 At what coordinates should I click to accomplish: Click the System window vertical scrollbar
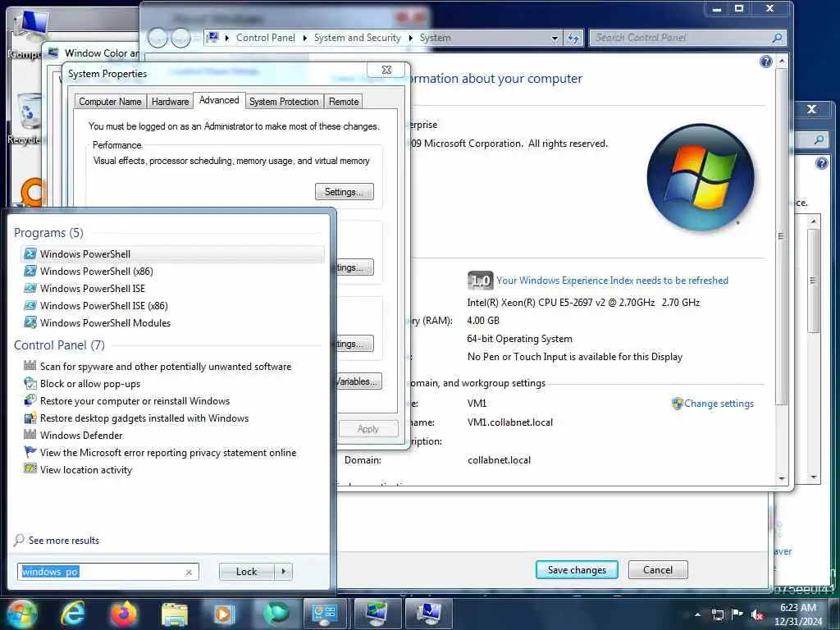[782, 235]
